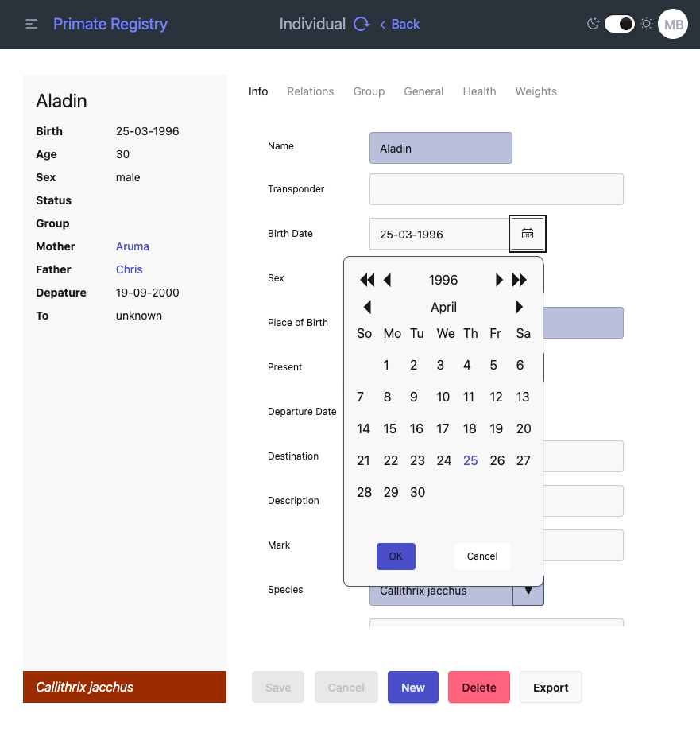This screenshot has width=700, height=729.
Task: Advance to next month with the right arrow
Action: point(519,307)
